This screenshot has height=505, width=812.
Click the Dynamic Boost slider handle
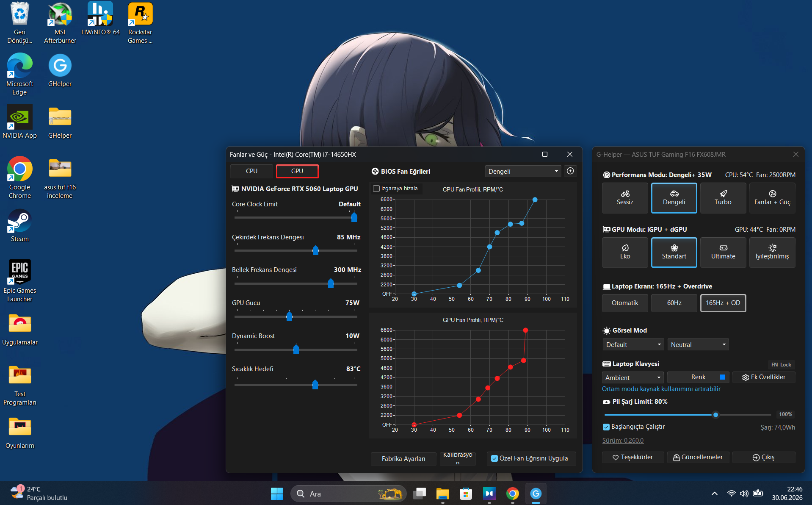[x=296, y=350]
